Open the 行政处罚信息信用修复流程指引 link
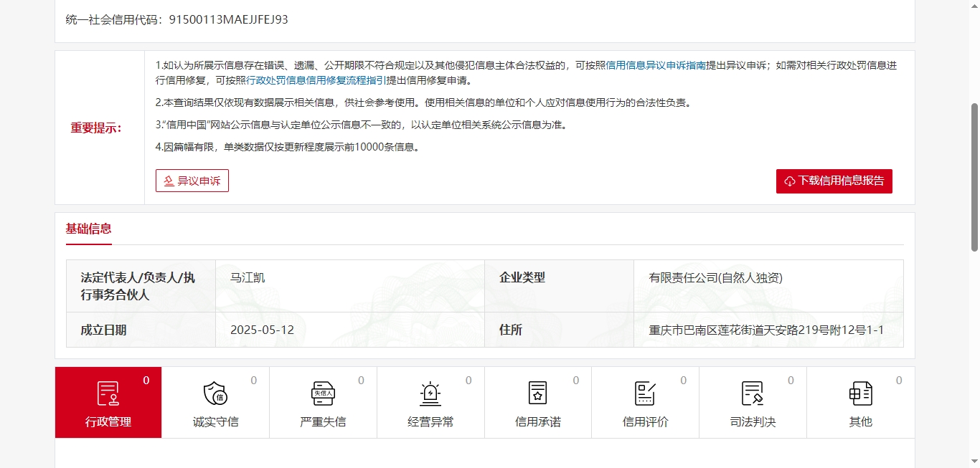Viewport: 980px width, 468px height. coord(316,80)
